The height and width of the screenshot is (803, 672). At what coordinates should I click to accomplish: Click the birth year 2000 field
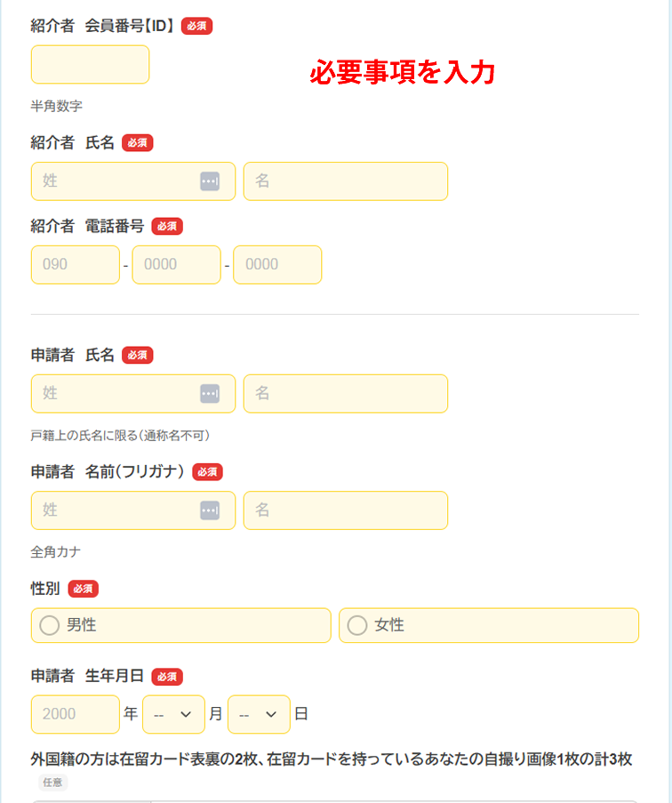(x=75, y=714)
